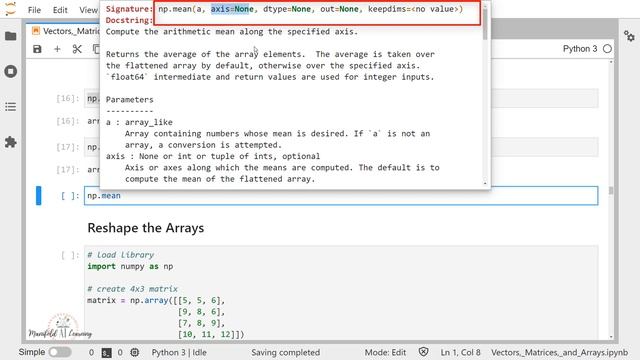Click Python 3 | Idle status text

(179, 352)
